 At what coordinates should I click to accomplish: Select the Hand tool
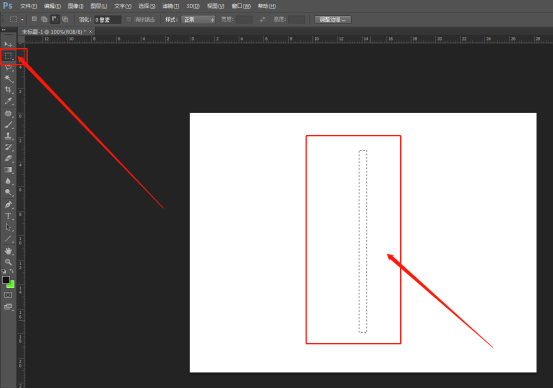click(8, 251)
